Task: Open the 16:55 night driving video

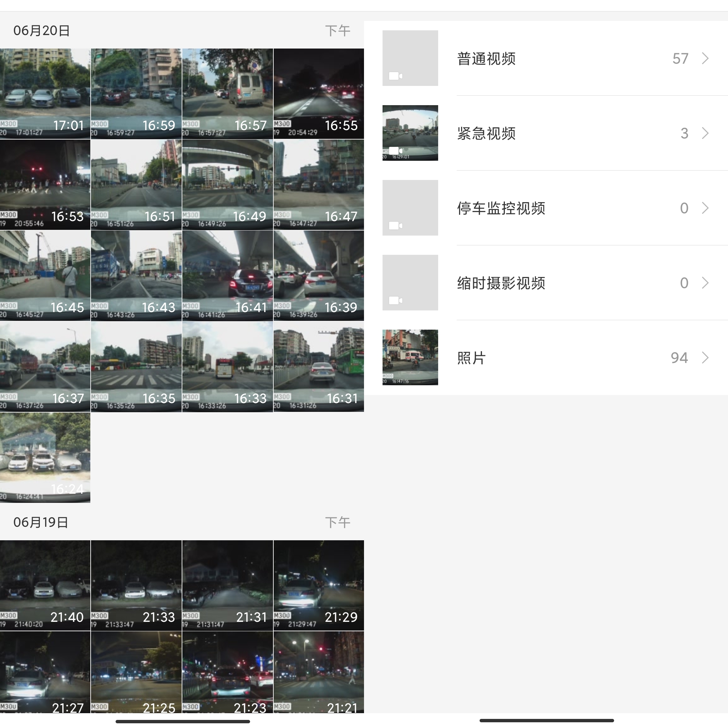Action: pos(319,93)
